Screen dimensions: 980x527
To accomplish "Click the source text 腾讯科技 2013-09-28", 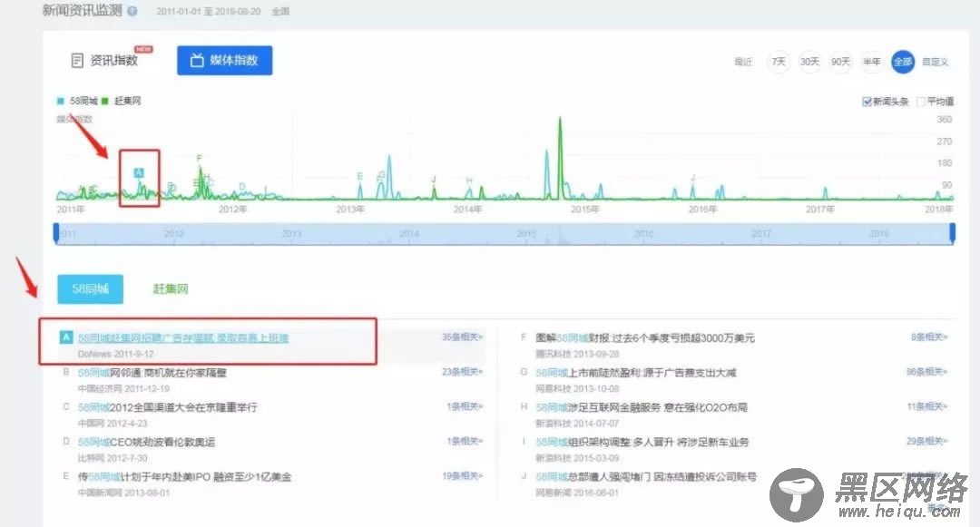I will coord(577,354).
